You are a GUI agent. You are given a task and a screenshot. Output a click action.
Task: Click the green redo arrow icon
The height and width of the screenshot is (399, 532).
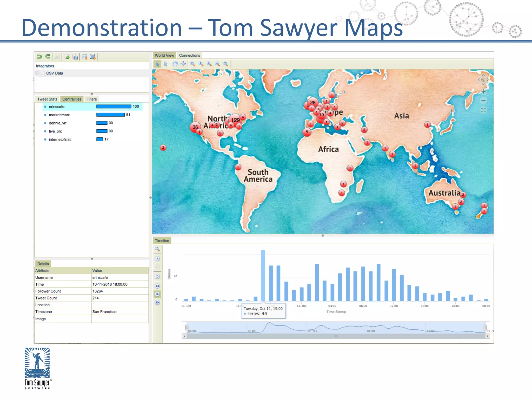point(48,57)
